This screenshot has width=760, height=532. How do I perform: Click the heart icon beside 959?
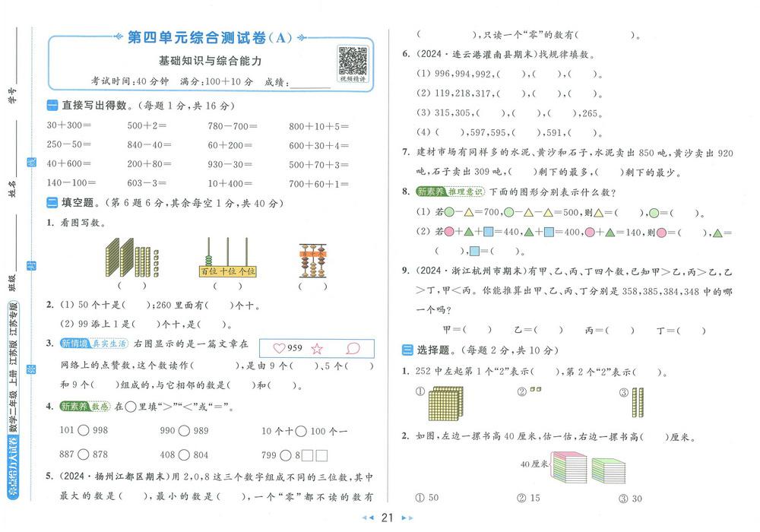click(278, 349)
